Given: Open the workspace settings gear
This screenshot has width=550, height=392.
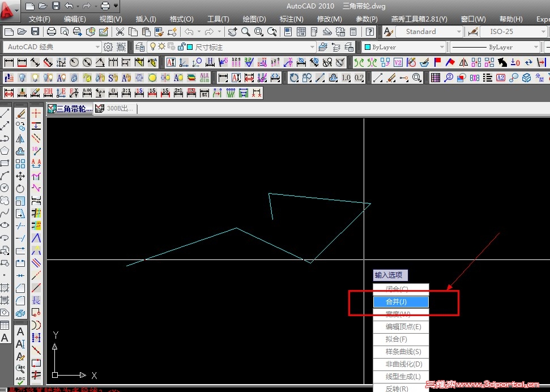Looking at the screenshot, I should [x=108, y=46].
